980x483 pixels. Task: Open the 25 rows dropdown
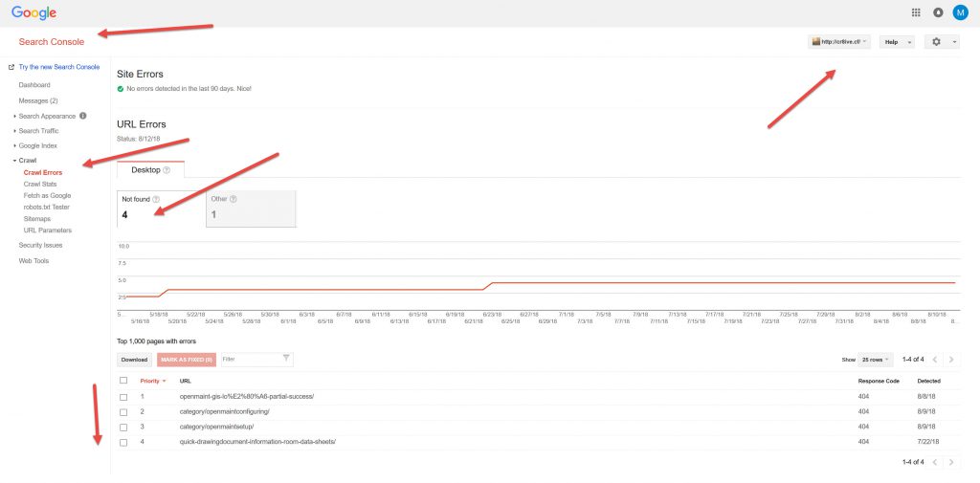tap(875, 360)
